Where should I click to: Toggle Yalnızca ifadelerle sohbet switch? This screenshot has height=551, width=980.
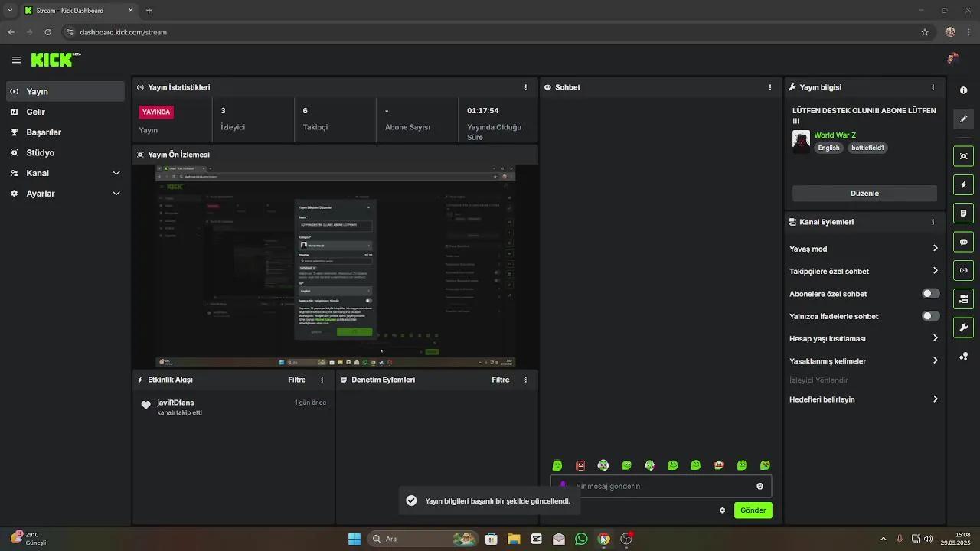930,316
